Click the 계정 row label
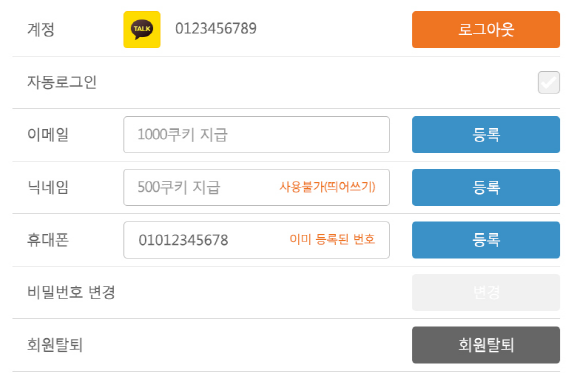Image resolution: width=571 pixels, height=381 pixels. click(x=41, y=30)
